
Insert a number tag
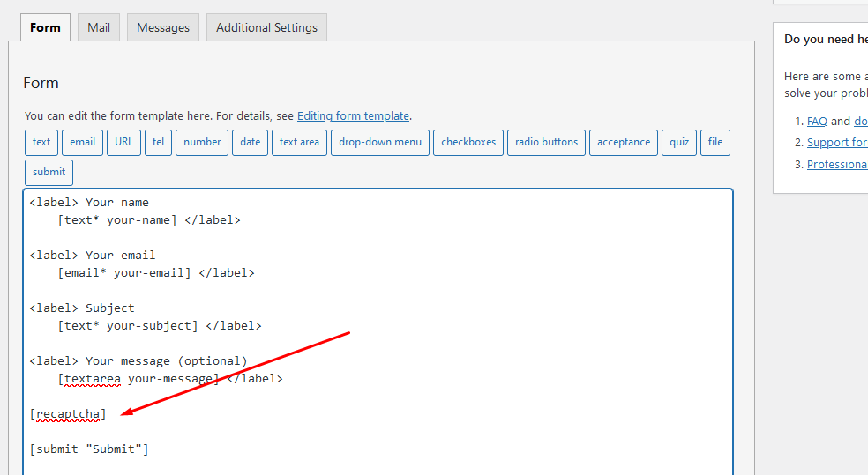click(x=202, y=143)
